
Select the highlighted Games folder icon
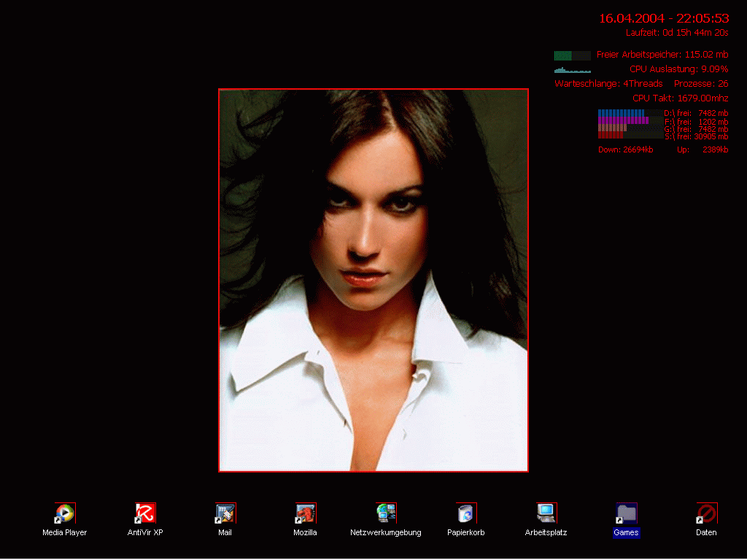coord(626,513)
